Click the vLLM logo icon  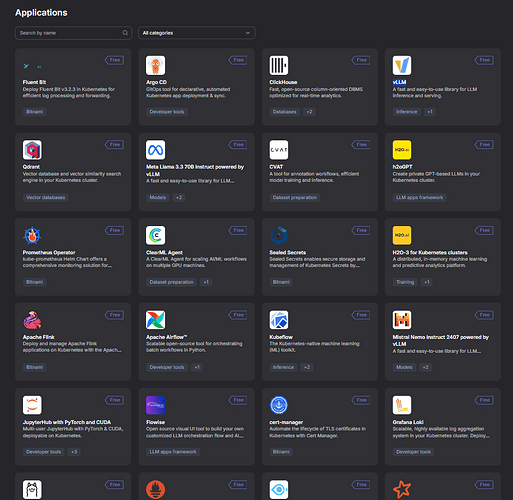pos(402,65)
